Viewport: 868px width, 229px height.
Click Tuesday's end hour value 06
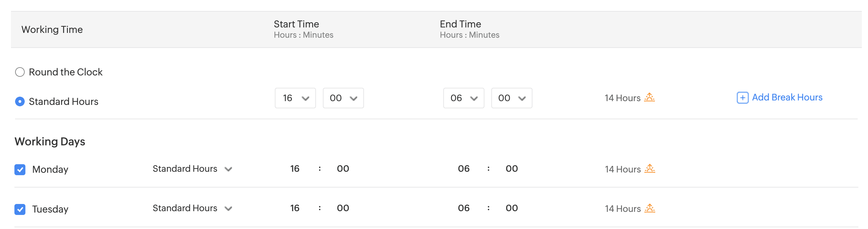coord(464,208)
